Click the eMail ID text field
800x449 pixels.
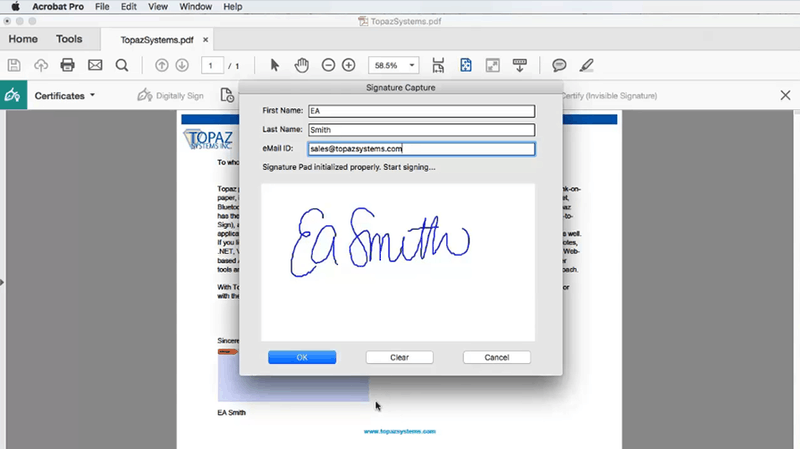(x=421, y=149)
